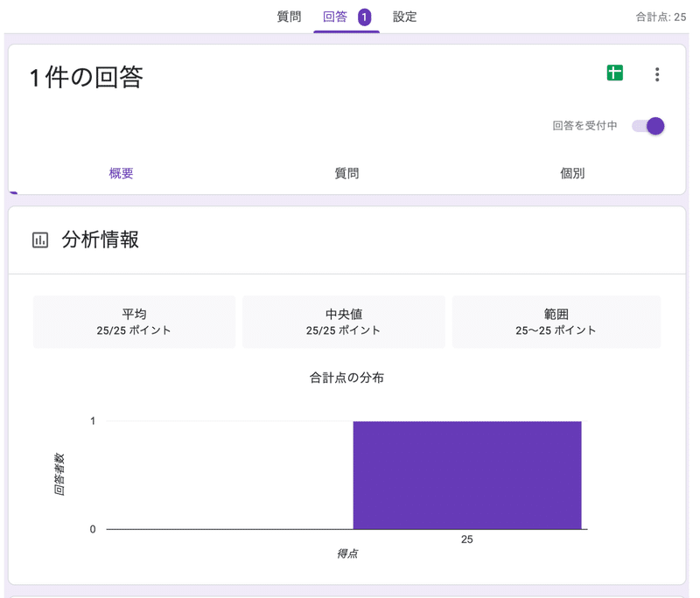
Task: Toggle the 回答を受付中 switch off
Action: click(647, 126)
